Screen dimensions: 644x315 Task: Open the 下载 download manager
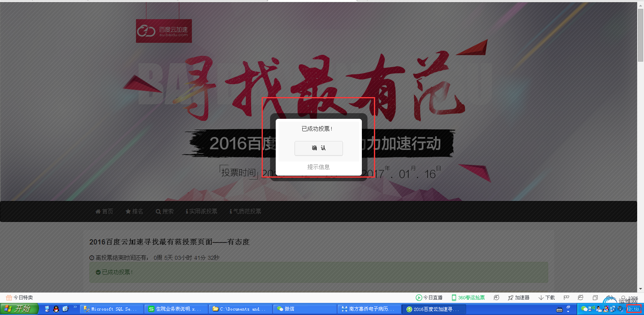coord(547,298)
